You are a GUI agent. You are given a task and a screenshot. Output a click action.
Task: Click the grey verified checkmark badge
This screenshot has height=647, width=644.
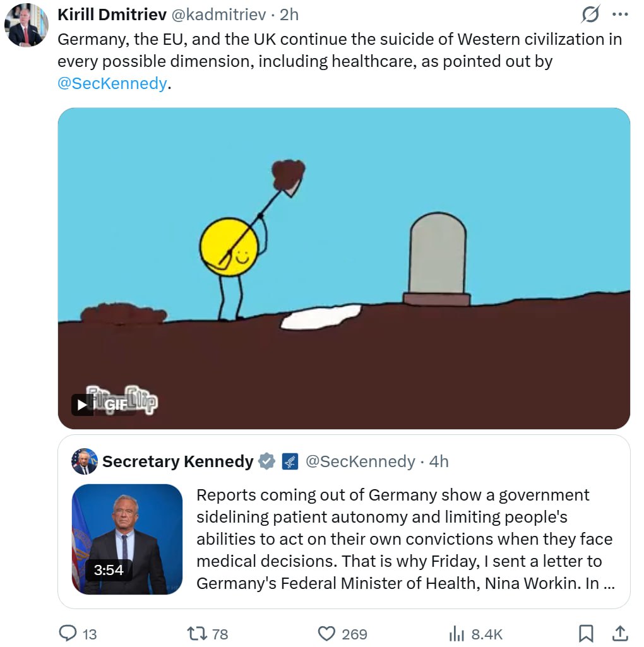coord(268,461)
